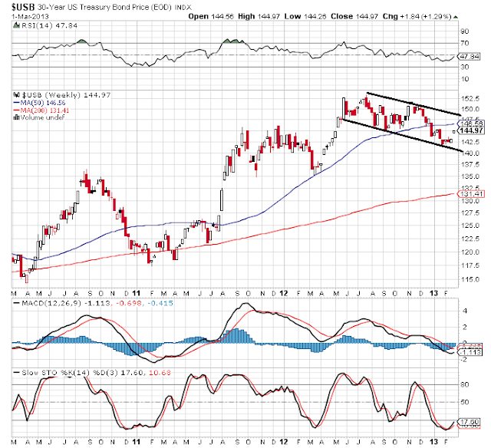Click the 125.0 price axis label
This screenshot has width=491, height=448.
(x=470, y=226)
